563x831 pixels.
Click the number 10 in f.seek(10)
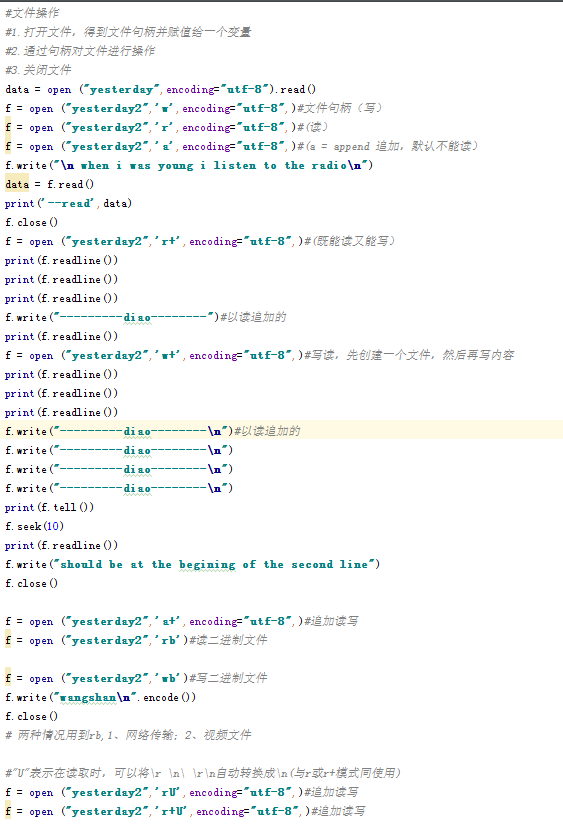[x=53, y=526]
